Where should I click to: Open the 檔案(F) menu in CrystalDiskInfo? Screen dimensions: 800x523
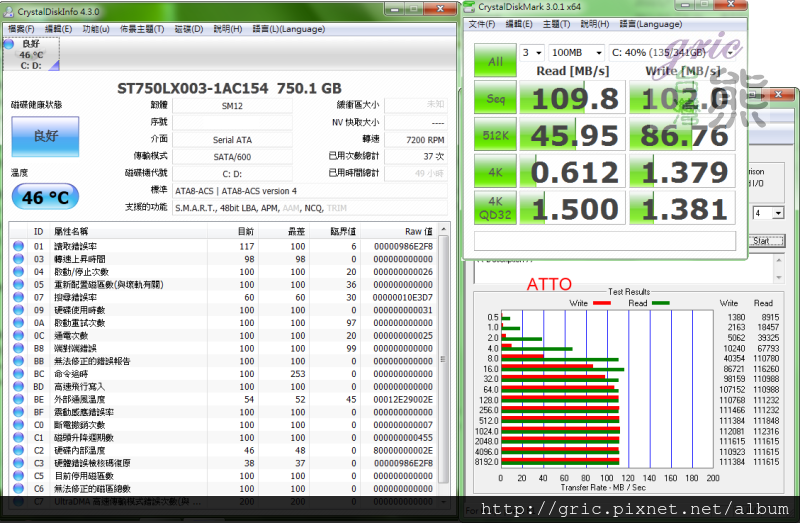click(21, 29)
